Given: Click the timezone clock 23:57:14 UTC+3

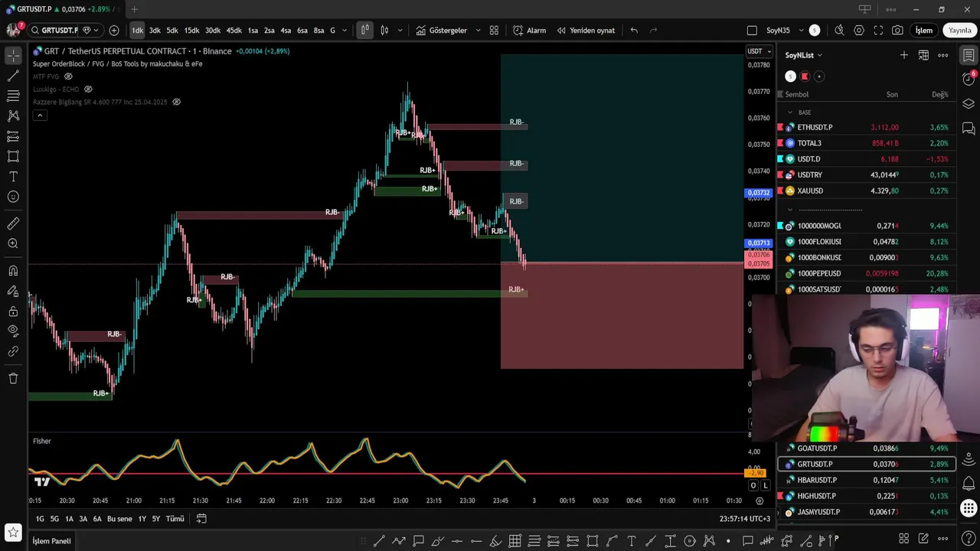Looking at the screenshot, I should 745,519.
